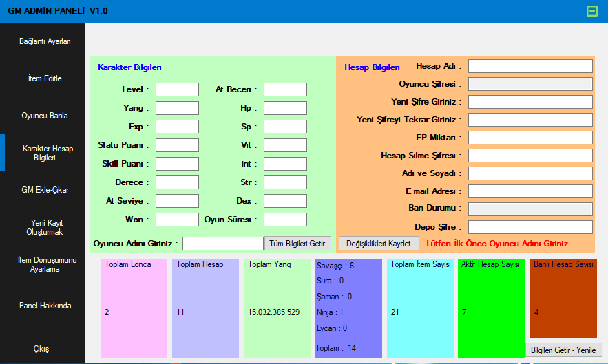Click the E mail Adresi field
Viewport: 608px width, 364px height.
click(530, 191)
